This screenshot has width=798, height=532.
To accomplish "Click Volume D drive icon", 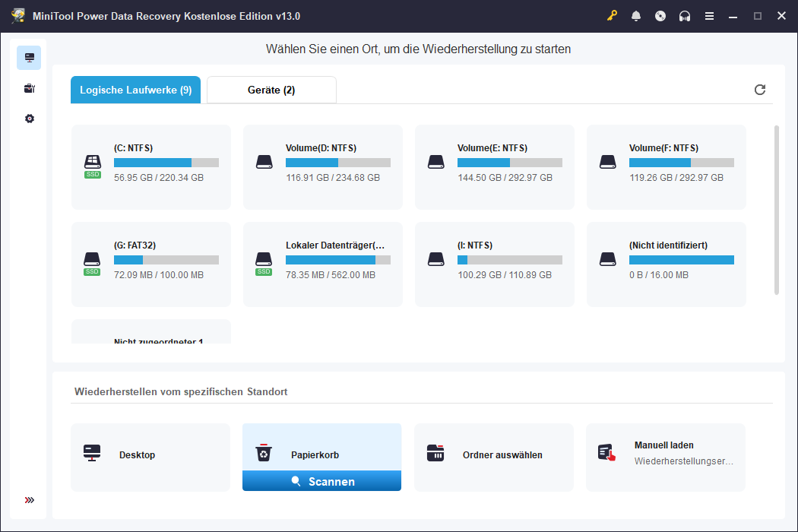I will 264,162.
